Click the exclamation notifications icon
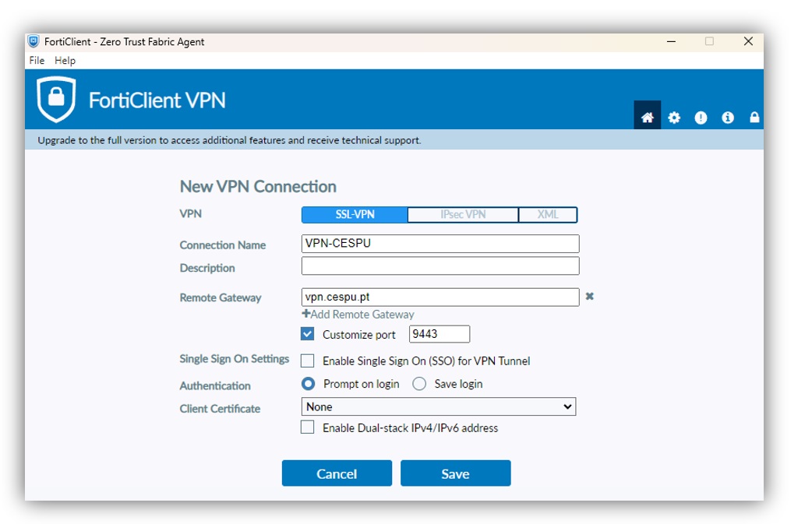The image size is (812, 524). pyautogui.click(x=701, y=118)
